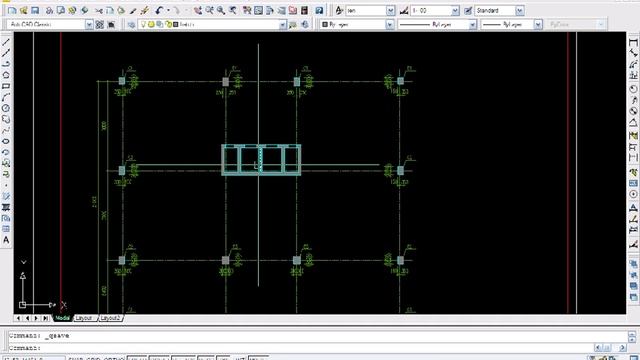
Task: Click the Text Style icon
Action: [x=339, y=11]
